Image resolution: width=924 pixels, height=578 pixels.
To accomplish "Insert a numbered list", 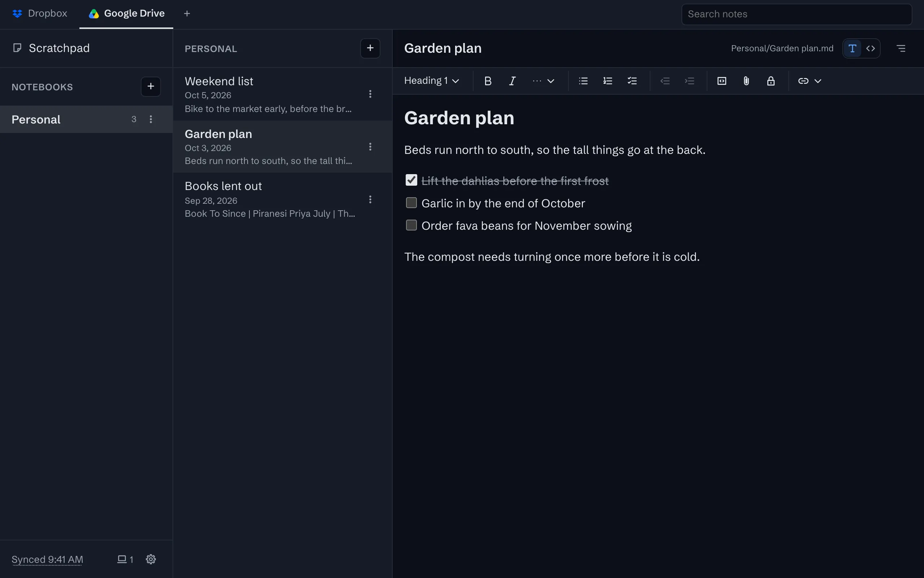I will click(607, 81).
